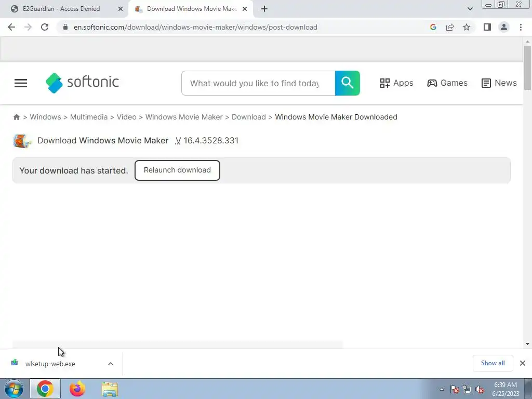Click Download breadcrumb link

click(x=249, y=117)
